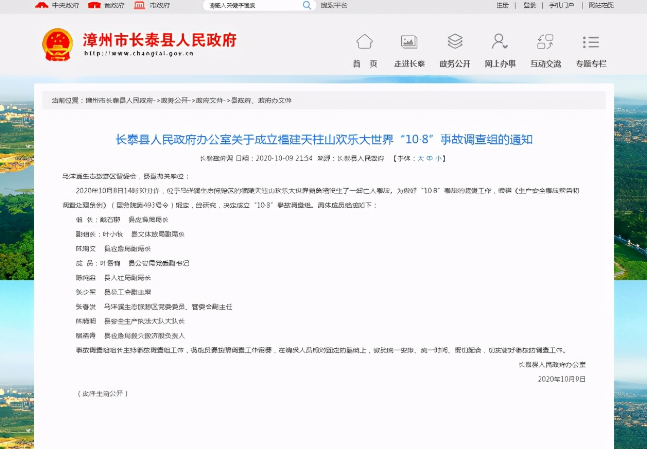Click the publish date 2020-10-09 21:54
This screenshot has width=647, height=449.
[284, 158]
